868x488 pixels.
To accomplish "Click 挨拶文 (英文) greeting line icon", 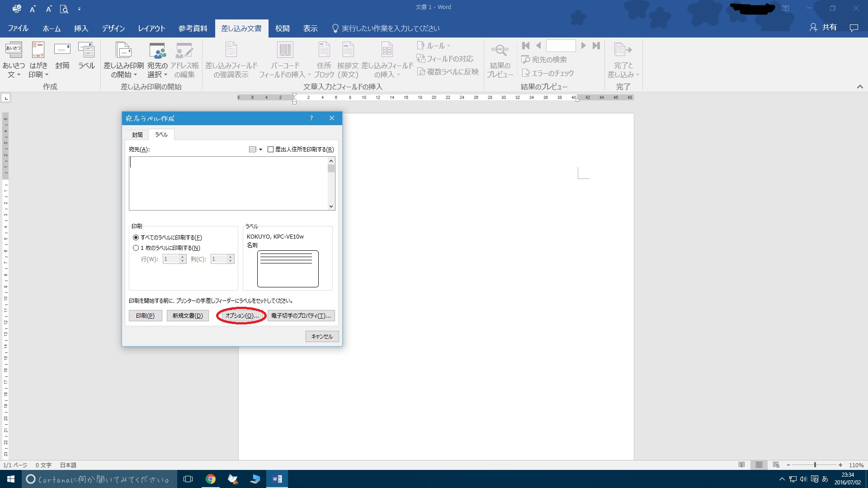I will [348, 61].
